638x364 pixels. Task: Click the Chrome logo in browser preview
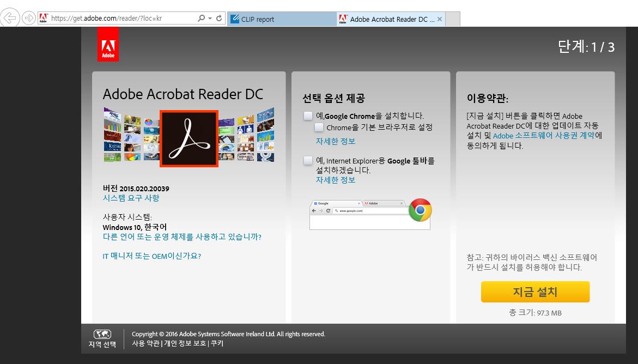[x=420, y=210]
